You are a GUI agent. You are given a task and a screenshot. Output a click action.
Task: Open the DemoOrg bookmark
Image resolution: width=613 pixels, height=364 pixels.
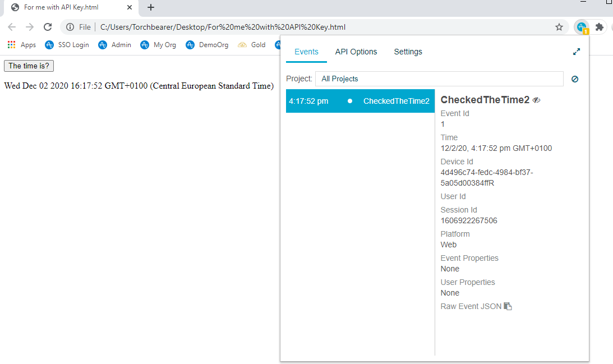click(x=207, y=45)
